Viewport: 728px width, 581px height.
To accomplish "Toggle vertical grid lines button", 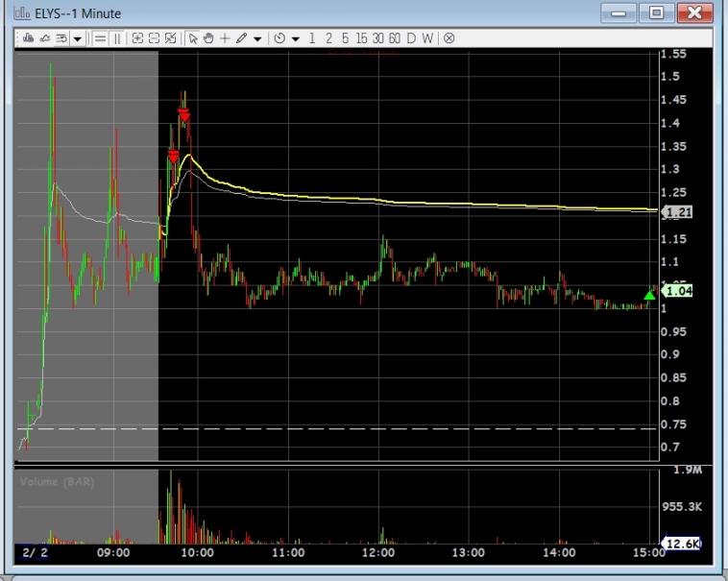I will pos(117,38).
